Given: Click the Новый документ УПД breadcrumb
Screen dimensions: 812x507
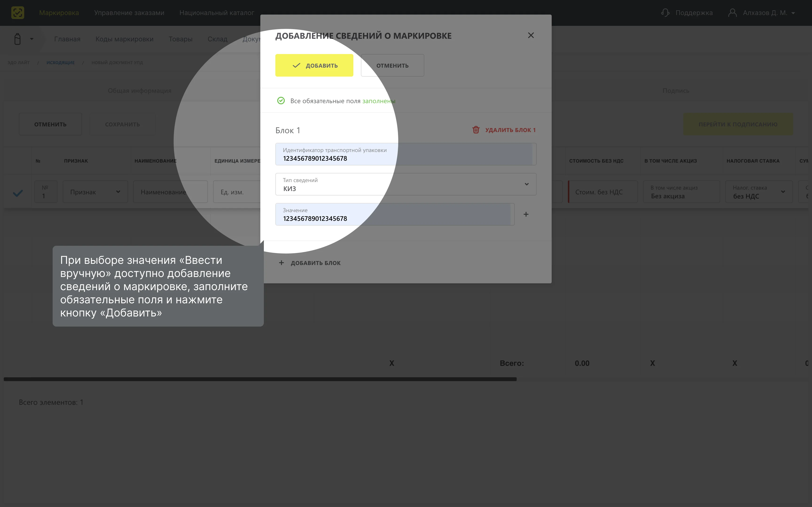Looking at the screenshot, I should point(117,62).
